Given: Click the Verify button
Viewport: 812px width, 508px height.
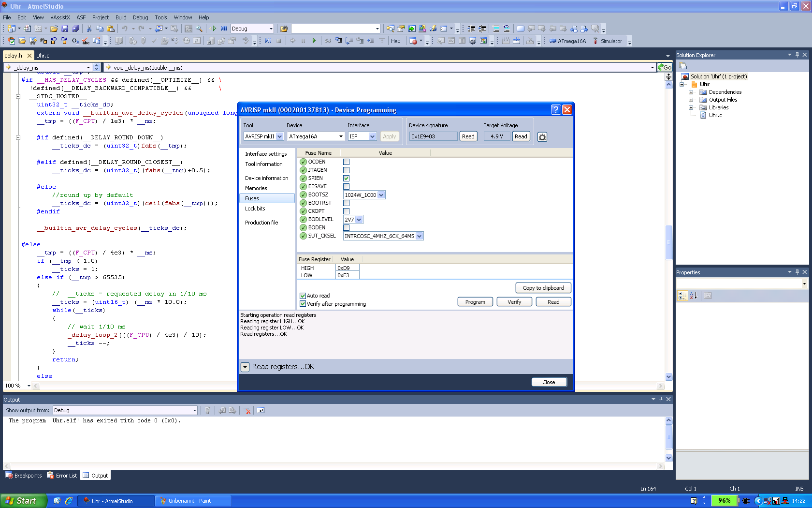Looking at the screenshot, I should click(x=514, y=302).
